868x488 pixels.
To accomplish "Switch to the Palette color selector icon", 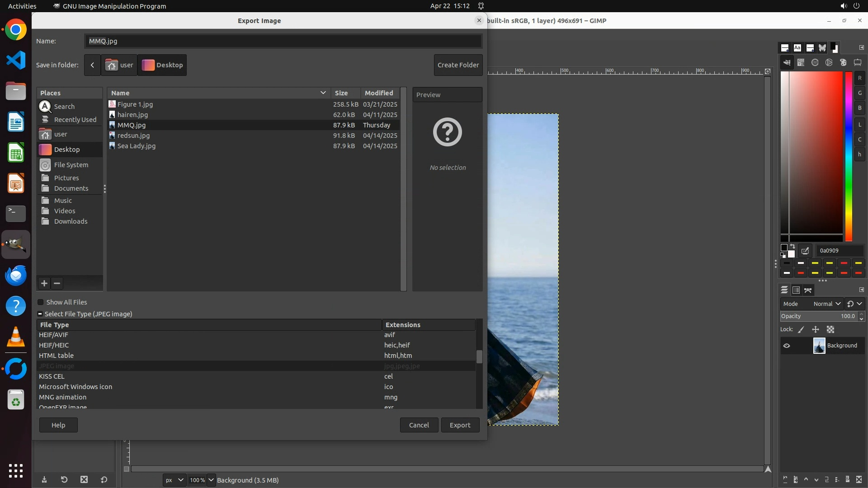I will 843,63.
